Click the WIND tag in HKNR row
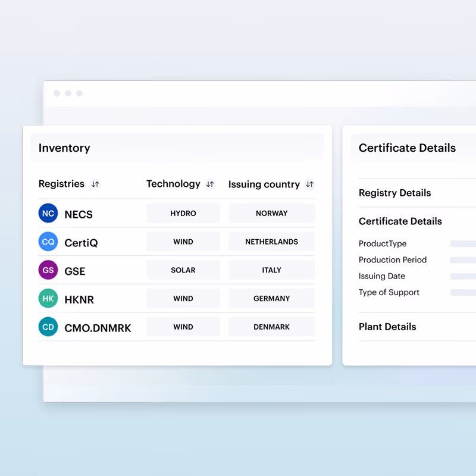Screen dimensions: 476x476 (183, 299)
